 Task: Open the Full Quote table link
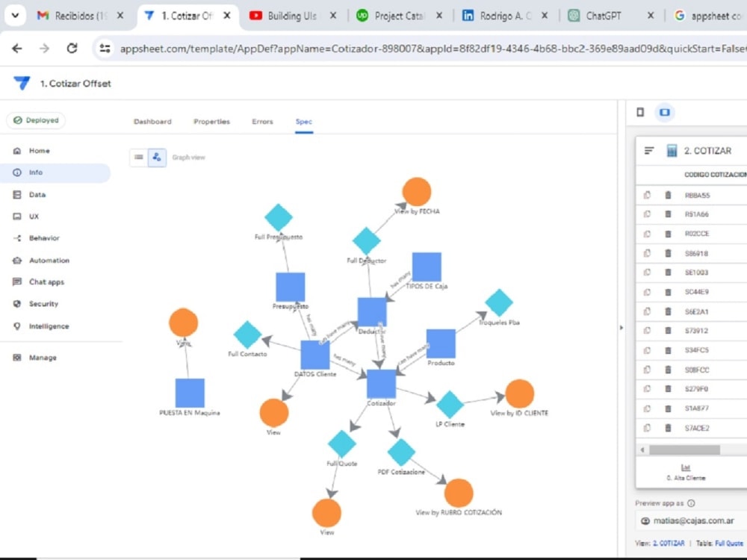click(x=728, y=543)
